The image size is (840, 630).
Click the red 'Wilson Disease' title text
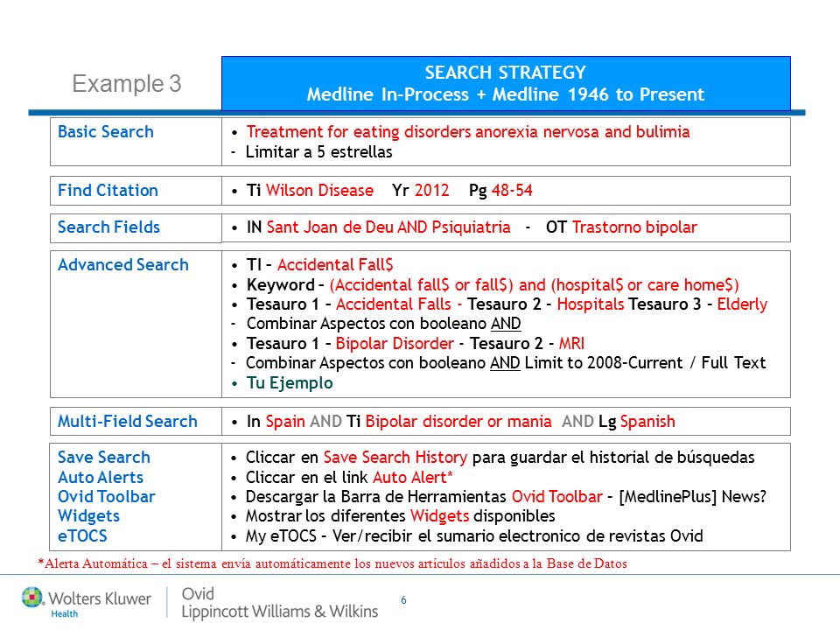[320, 190]
